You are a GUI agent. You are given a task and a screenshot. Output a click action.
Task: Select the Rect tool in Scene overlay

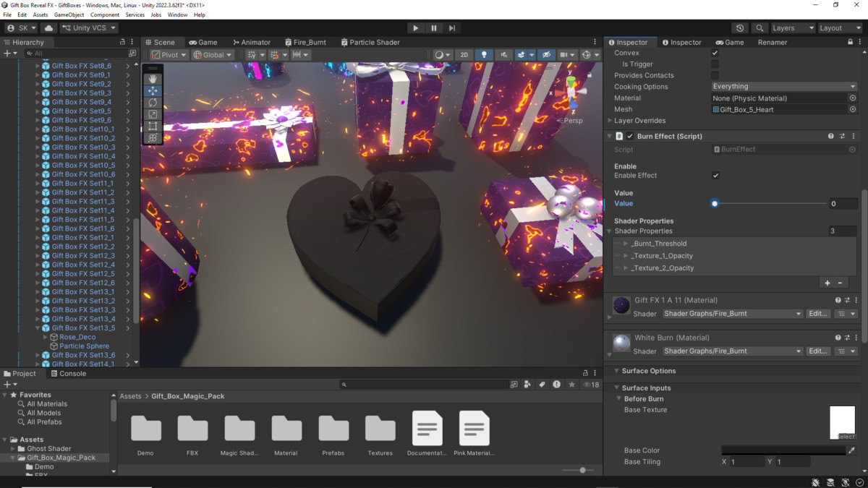pyautogui.click(x=153, y=127)
